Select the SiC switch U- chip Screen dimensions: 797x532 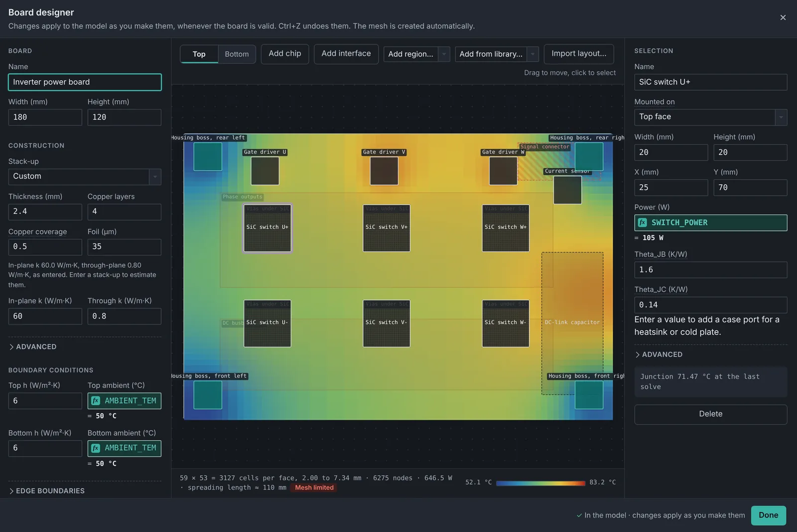coord(267,323)
